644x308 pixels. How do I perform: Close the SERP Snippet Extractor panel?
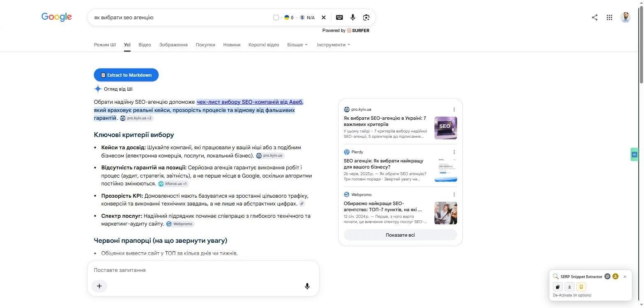point(625,277)
